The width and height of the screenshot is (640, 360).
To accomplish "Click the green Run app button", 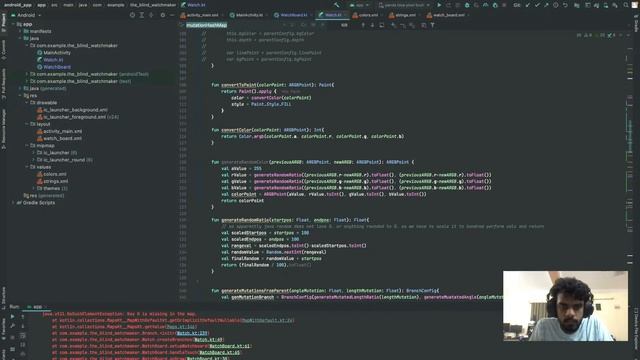I will (439, 5).
